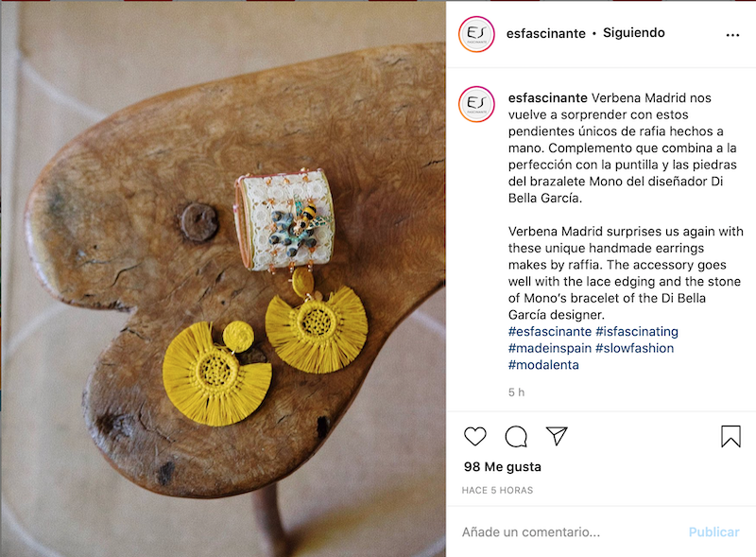This screenshot has width=756, height=557.
Task: Open esfascinante username in caption
Action: click(548, 98)
